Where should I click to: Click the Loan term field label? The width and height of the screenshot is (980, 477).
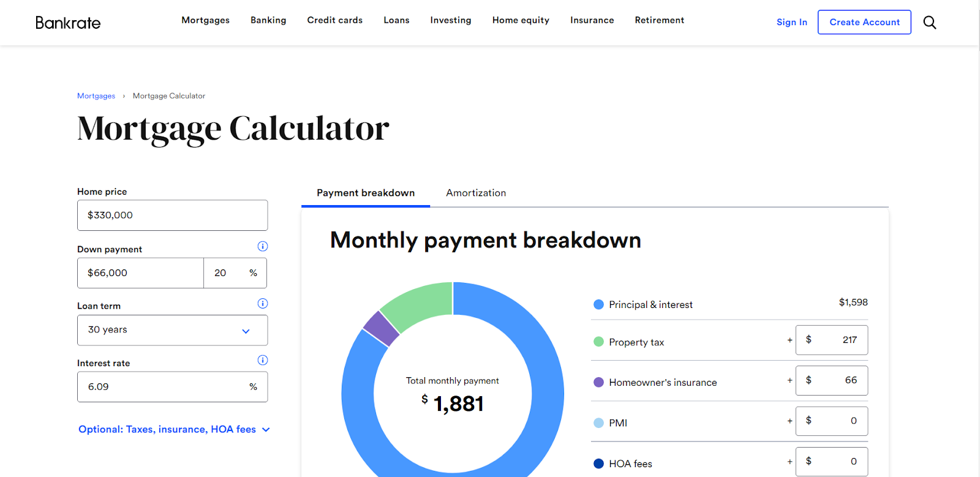[x=99, y=306]
